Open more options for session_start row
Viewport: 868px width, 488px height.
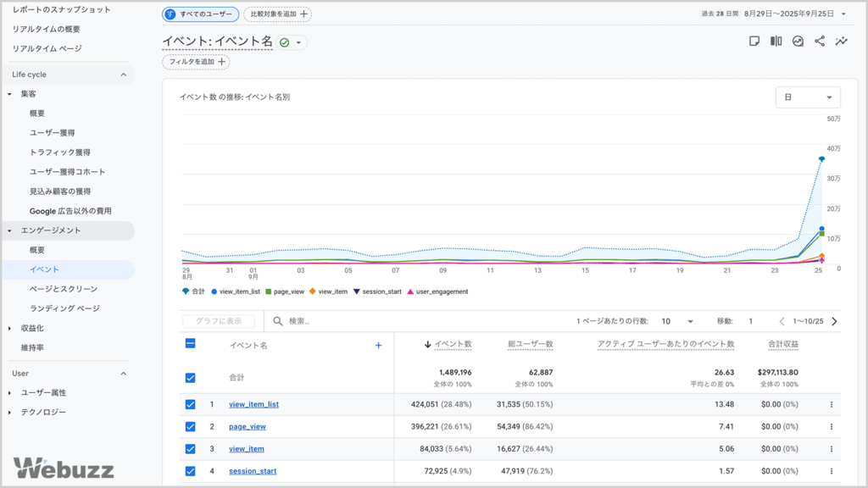tap(832, 471)
